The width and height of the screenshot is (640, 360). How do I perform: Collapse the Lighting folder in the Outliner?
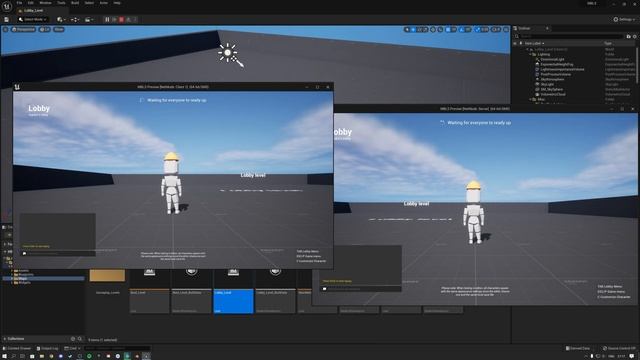coord(531,54)
